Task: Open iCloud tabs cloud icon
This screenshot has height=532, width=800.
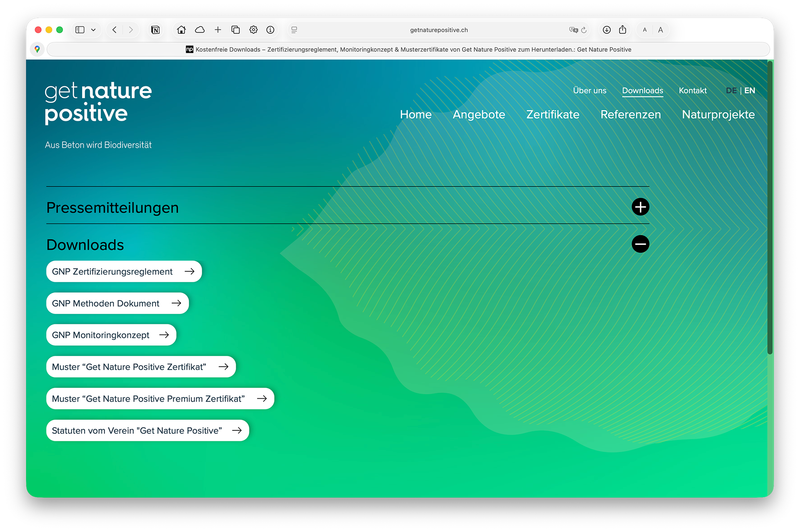Action: (x=200, y=30)
